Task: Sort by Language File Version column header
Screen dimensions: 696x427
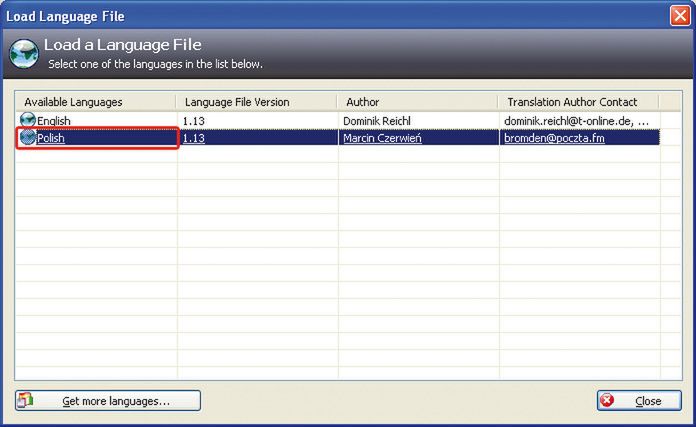Action: [257, 102]
